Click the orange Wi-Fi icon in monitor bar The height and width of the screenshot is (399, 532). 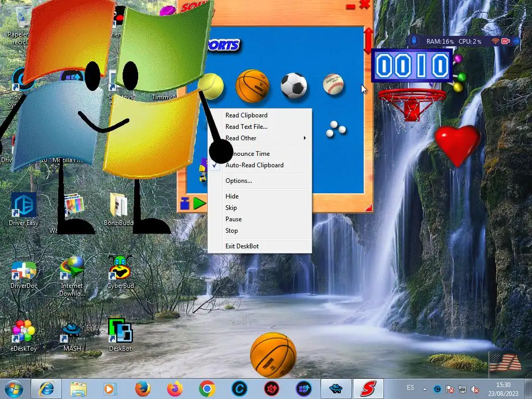[x=495, y=41]
